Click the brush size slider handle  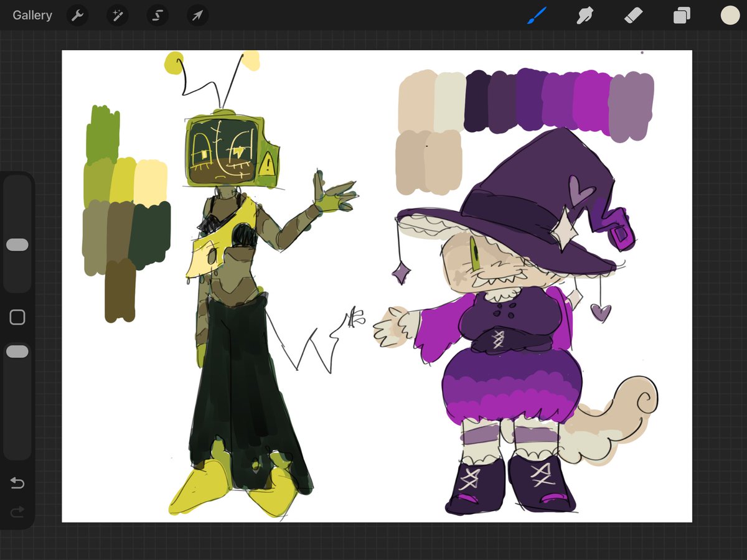click(17, 245)
